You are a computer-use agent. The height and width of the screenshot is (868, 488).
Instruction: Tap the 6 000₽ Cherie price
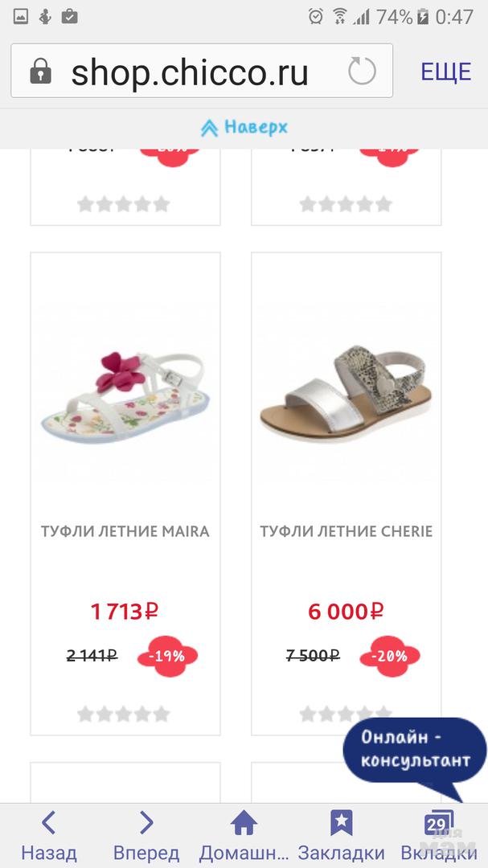pyautogui.click(x=346, y=612)
